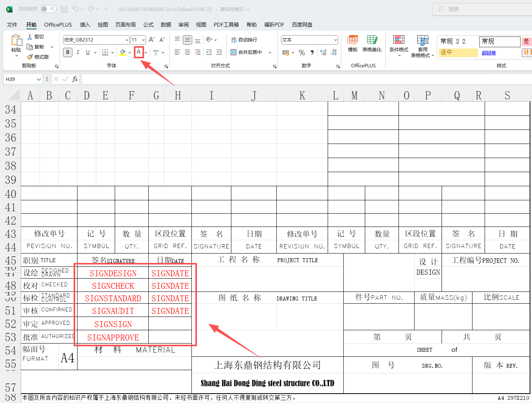The image size is (532, 403).
Task: Click the percent style icon
Action: tap(302, 52)
